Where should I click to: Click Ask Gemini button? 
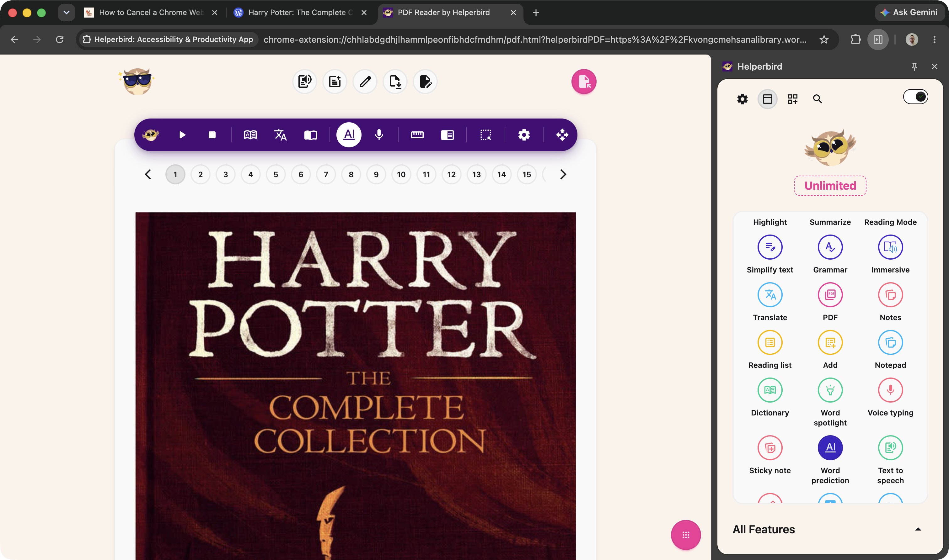pos(909,13)
